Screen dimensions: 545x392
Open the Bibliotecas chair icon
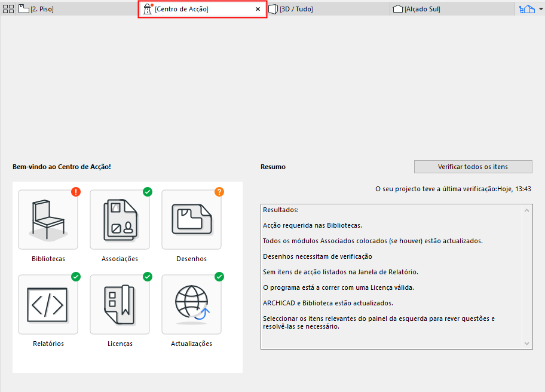(x=48, y=220)
